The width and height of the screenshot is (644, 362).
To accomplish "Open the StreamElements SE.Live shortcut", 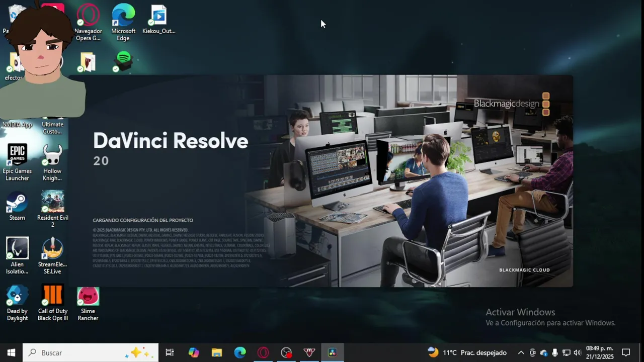I will 52,256.
